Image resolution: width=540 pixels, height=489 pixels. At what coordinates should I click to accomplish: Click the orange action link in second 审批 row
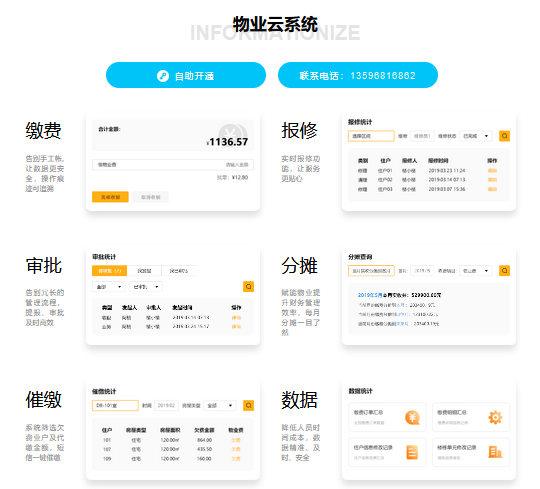236,326
